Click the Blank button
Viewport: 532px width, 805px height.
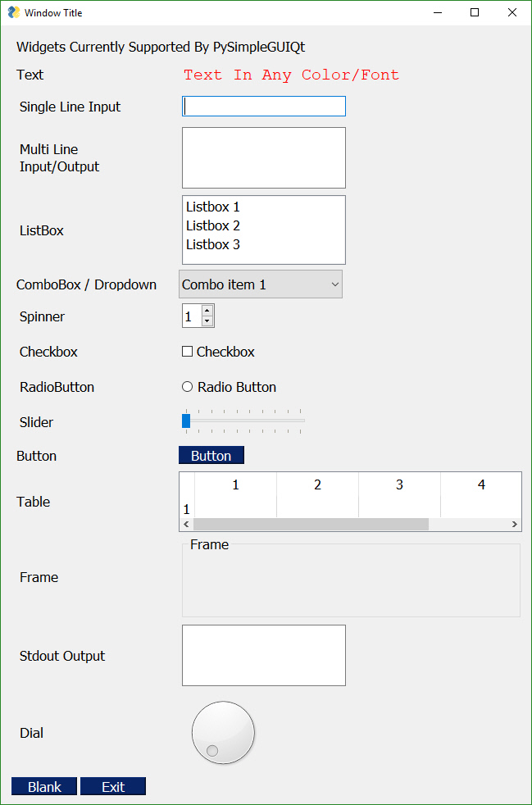pyautogui.click(x=44, y=786)
